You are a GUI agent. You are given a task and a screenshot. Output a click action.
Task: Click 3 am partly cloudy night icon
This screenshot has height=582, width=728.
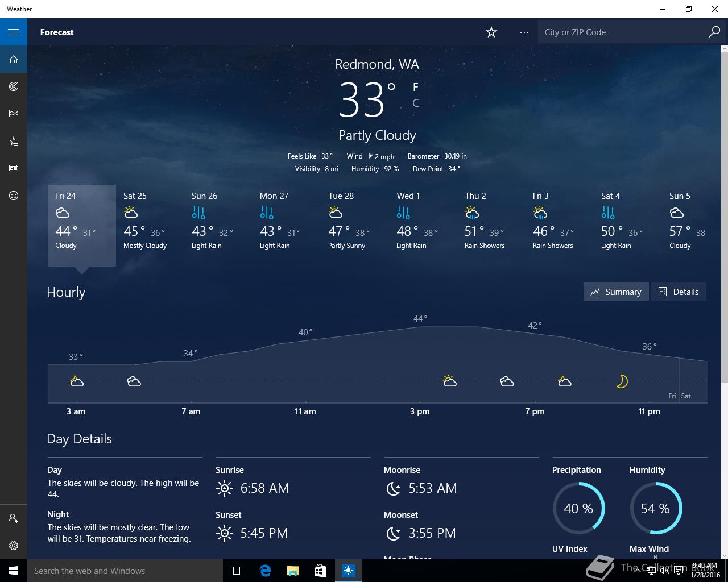coord(77,381)
